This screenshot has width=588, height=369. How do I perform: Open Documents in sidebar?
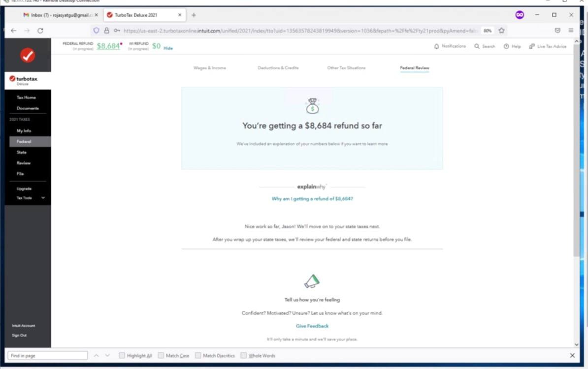(x=28, y=108)
